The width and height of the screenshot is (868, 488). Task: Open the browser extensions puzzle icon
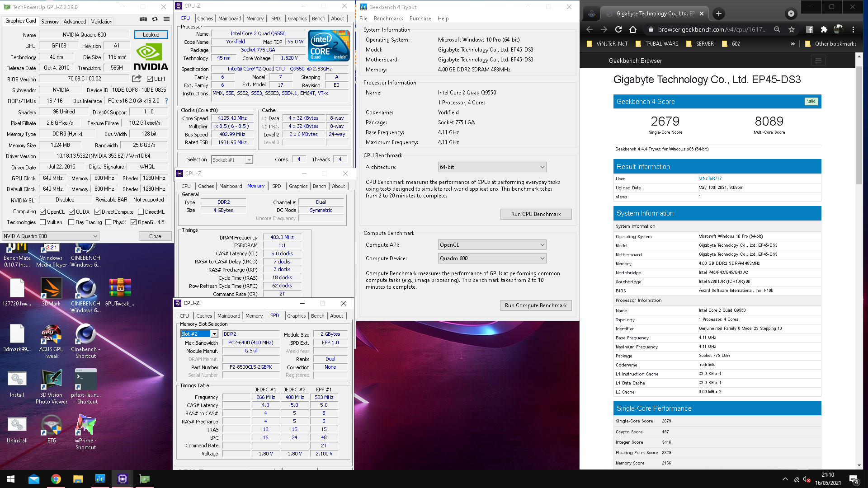[x=824, y=29]
